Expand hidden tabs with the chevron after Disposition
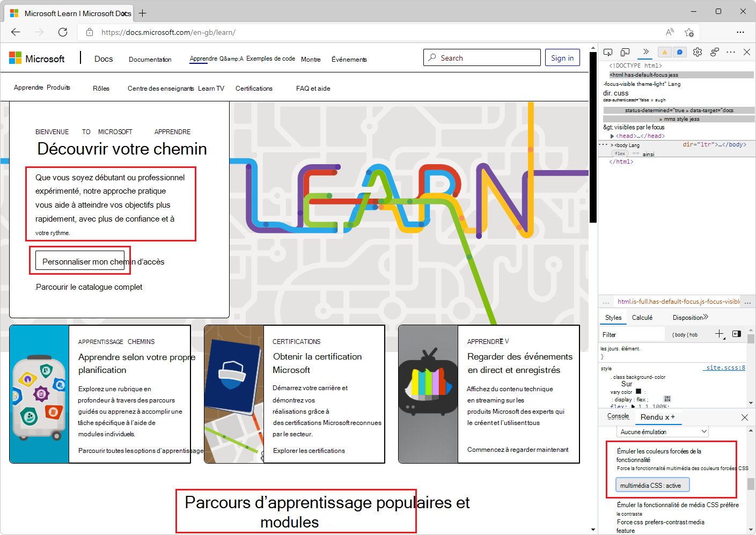The width and height of the screenshot is (756, 535). pyautogui.click(x=705, y=317)
